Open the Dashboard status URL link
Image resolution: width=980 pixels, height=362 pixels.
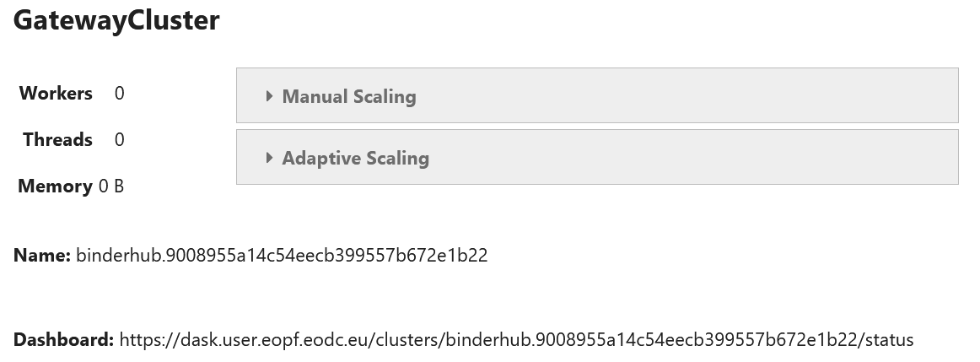516,340
